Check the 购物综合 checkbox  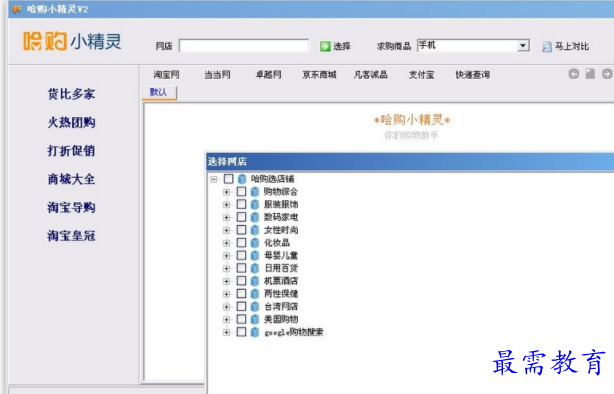[x=241, y=192]
